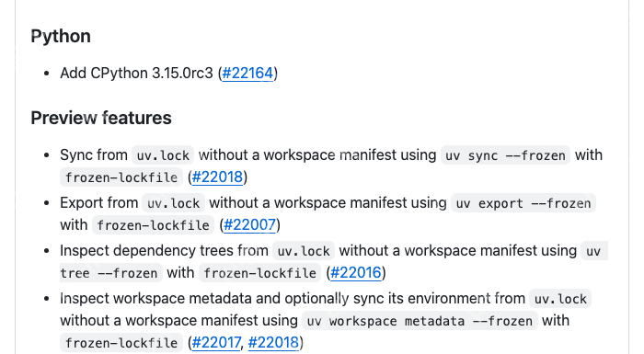
Task: Open #22018 link in the Sync from uv.lock item
Action: click(217, 177)
